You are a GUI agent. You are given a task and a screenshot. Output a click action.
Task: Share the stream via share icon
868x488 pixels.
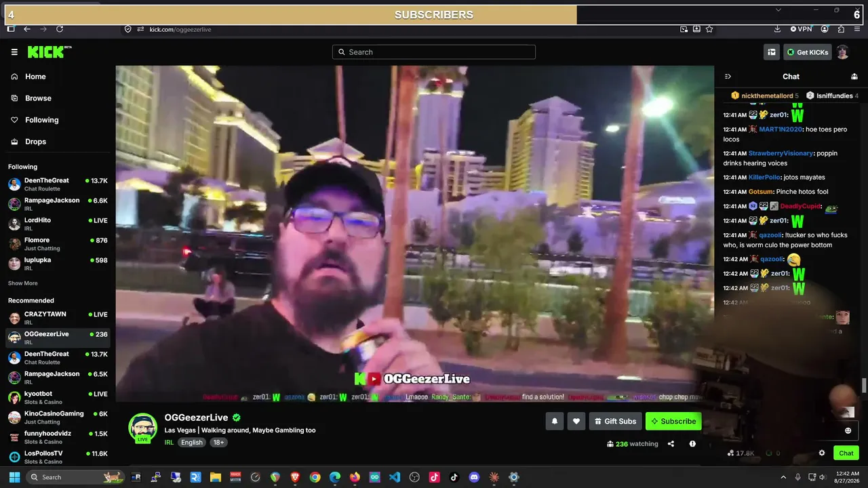[671, 444]
